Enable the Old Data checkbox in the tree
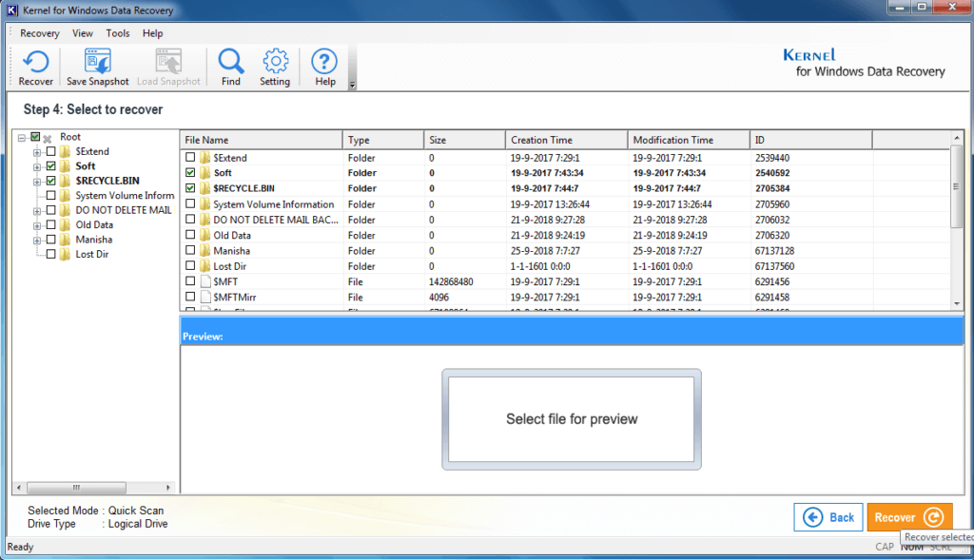This screenshot has height=560, width=974. tap(50, 224)
